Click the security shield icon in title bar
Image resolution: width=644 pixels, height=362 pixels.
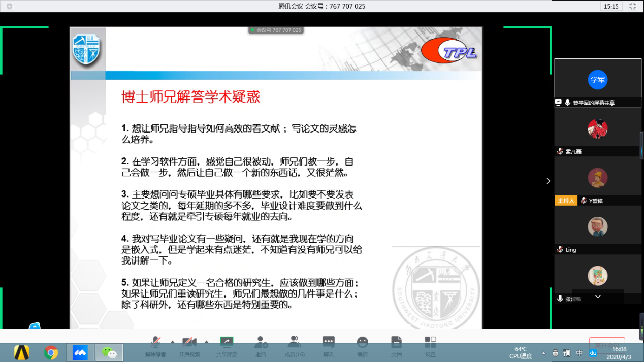point(9,6)
